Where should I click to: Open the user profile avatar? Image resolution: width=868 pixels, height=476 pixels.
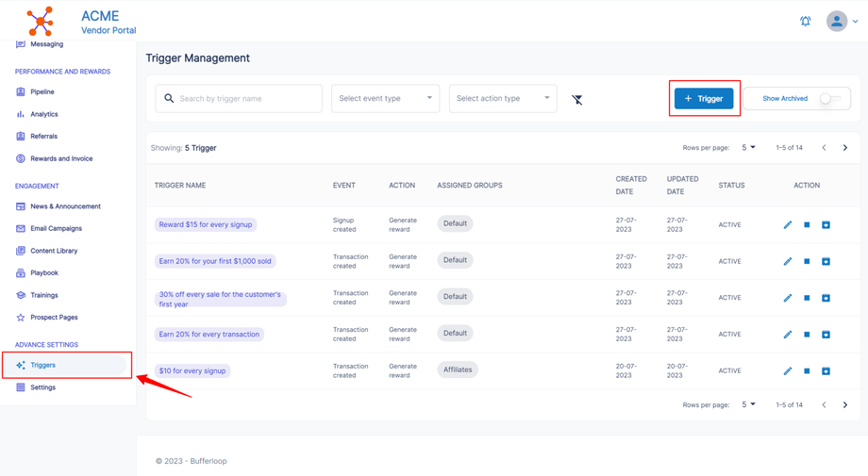pyautogui.click(x=837, y=21)
